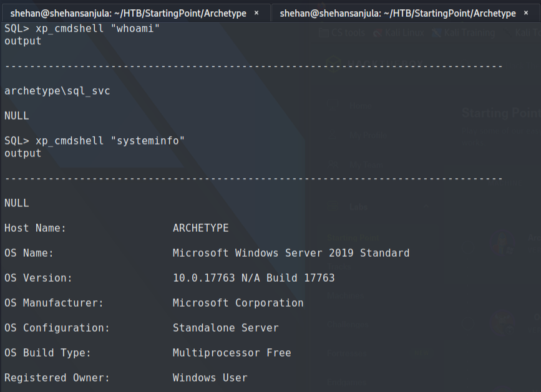Image resolution: width=541 pixels, height=392 pixels.
Task: Click the Starting Point page heading
Action: tap(500, 113)
